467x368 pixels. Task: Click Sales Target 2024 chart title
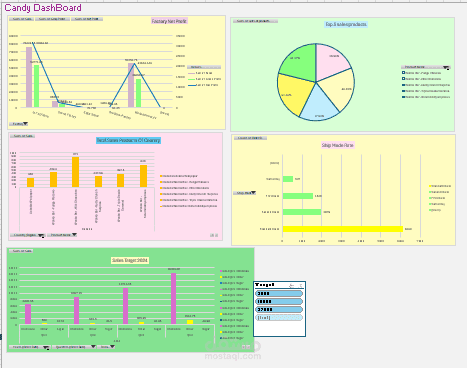coord(130,260)
